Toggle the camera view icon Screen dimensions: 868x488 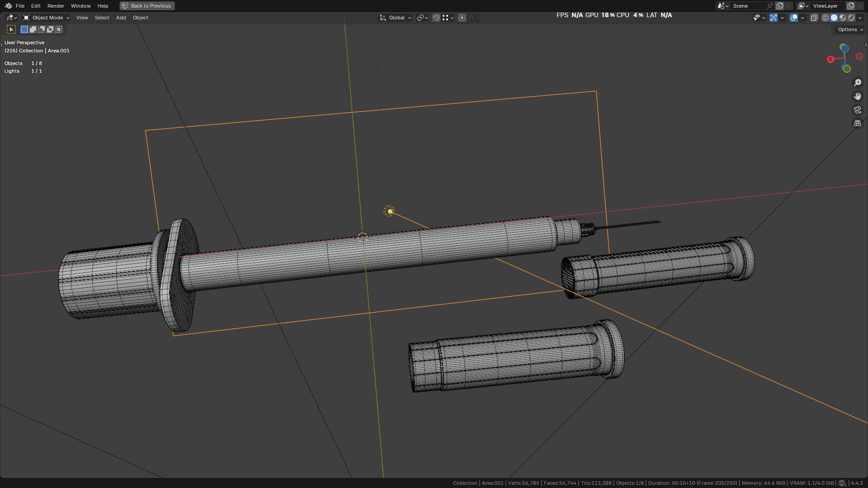click(x=858, y=110)
